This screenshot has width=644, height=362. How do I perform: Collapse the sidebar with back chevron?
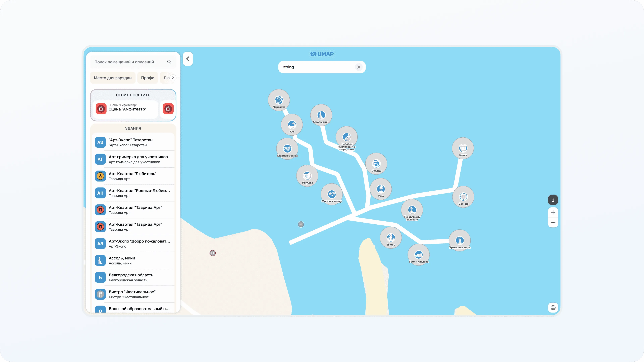point(188,59)
